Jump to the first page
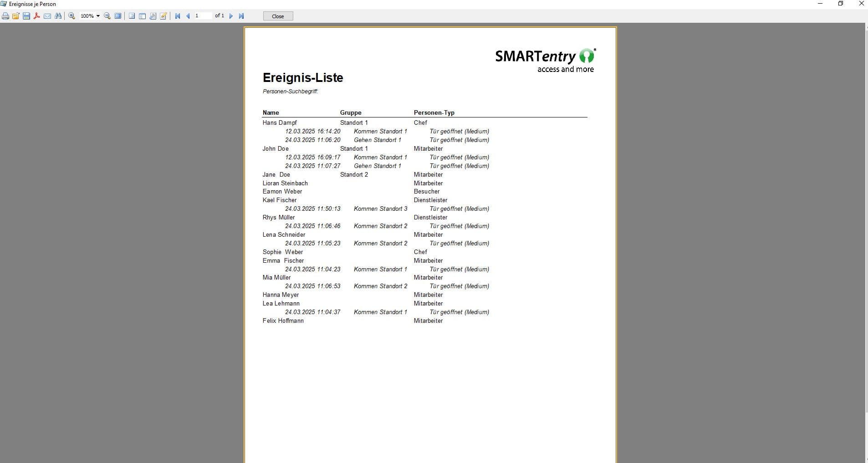 pyautogui.click(x=178, y=16)
